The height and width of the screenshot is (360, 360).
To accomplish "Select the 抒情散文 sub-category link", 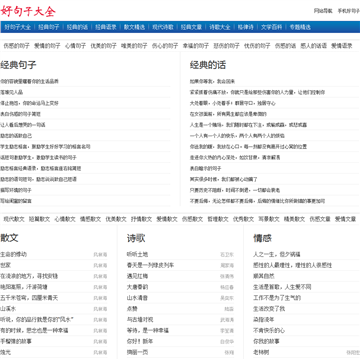I will pos(141,219).
